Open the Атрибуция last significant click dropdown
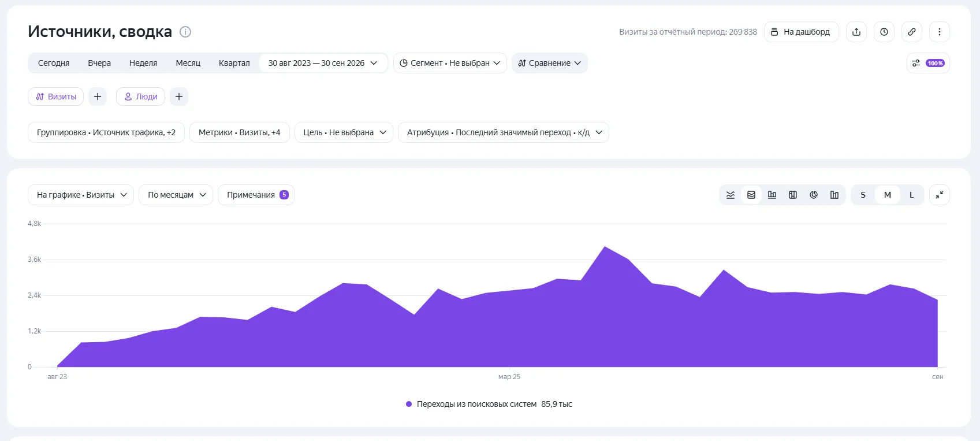The height and width of the screenshot is (441, 980). [504, 132]
